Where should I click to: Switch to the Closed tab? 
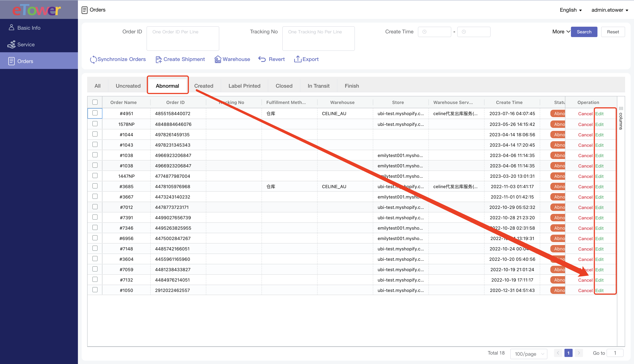pyautogui.click(x=284, y=86)
